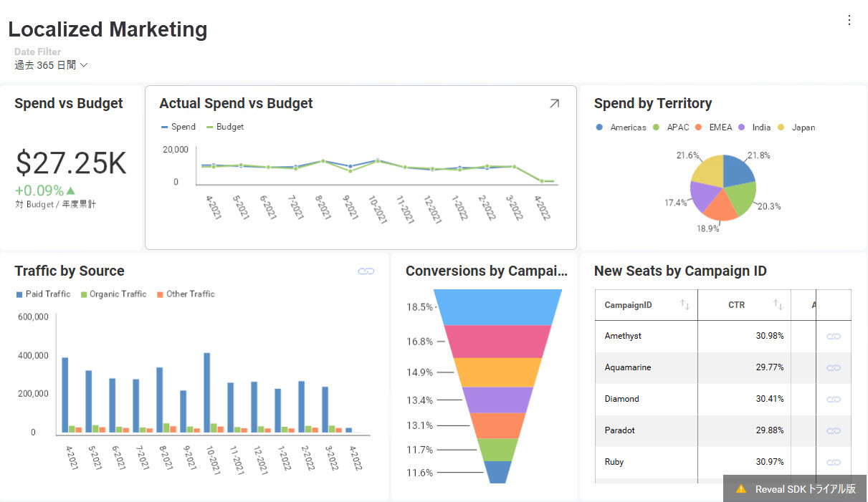868x502 pixels.
Task: Click the Americas legend color dot
Action: (599, 127)
